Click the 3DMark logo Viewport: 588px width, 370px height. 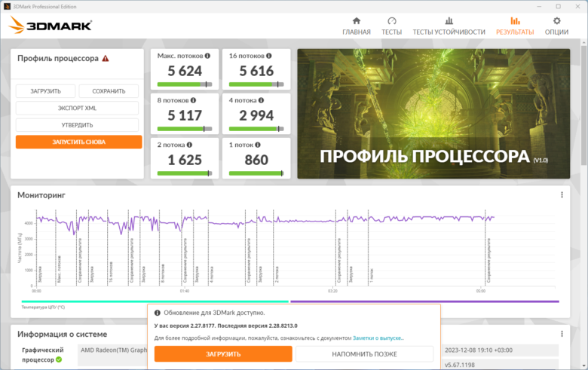point(51,25)
